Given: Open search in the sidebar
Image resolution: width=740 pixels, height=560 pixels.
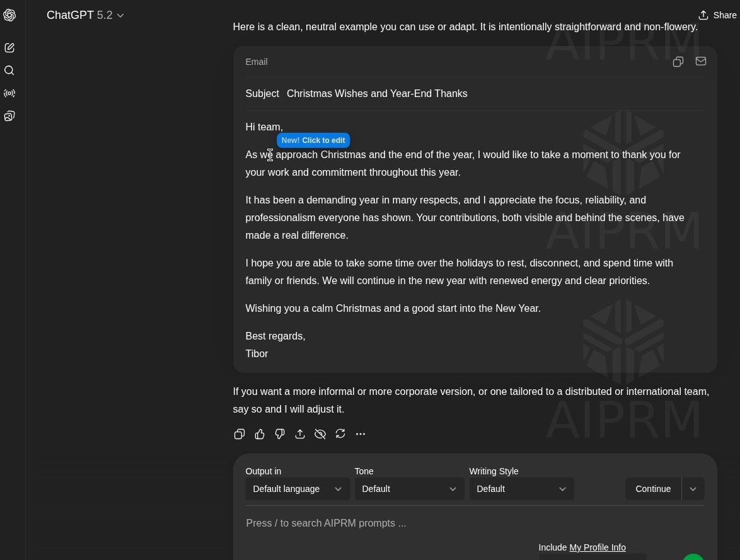Looking at the screenshot, I should 9,71.
